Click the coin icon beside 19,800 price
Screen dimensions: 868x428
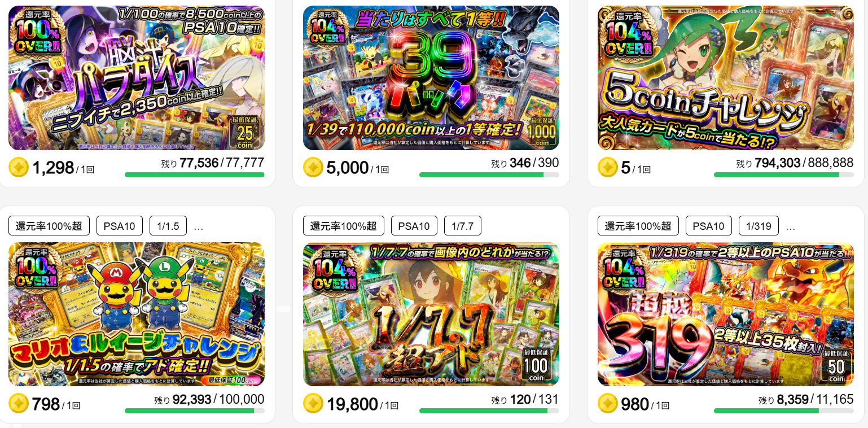pyautogui.click(x=313, y=404)
